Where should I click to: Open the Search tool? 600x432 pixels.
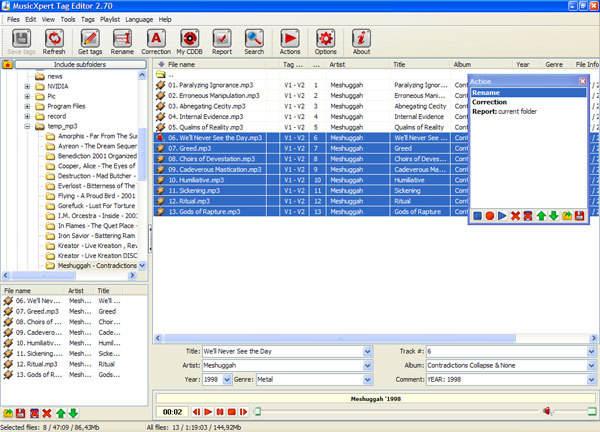point(254,41)
